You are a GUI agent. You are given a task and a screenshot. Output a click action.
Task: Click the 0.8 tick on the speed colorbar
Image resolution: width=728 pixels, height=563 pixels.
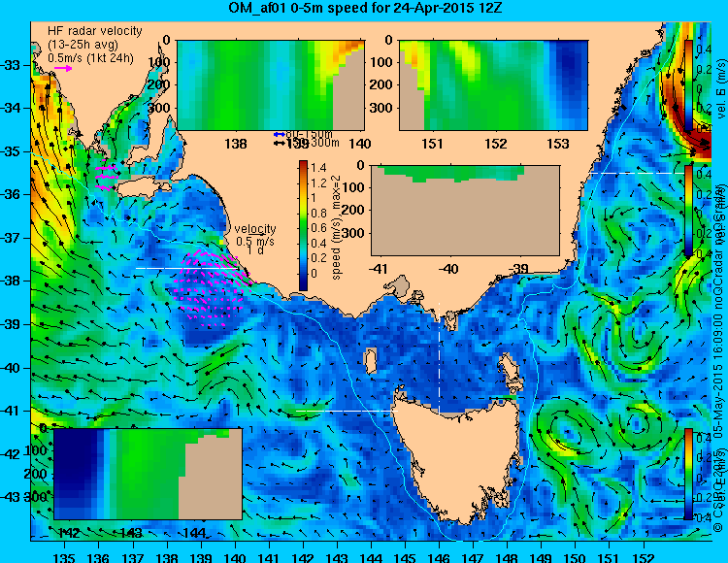(319, 213)
